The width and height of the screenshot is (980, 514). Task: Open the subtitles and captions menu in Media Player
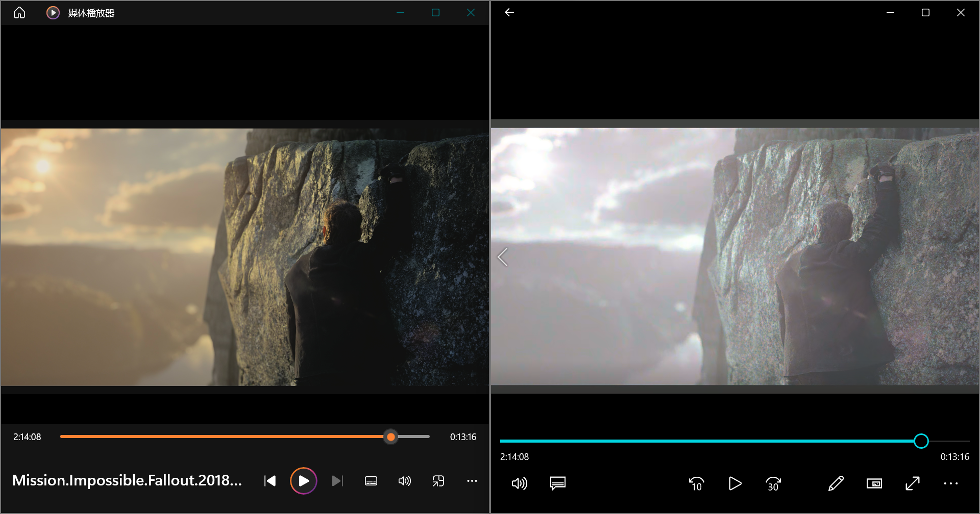click(x=371, y=481)
